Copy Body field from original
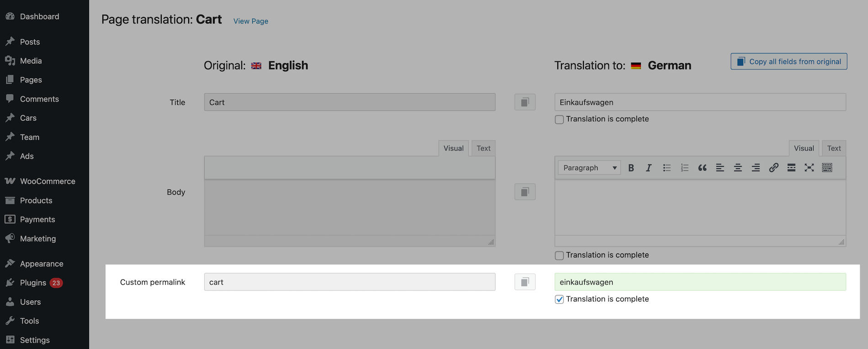 point(525,192)
